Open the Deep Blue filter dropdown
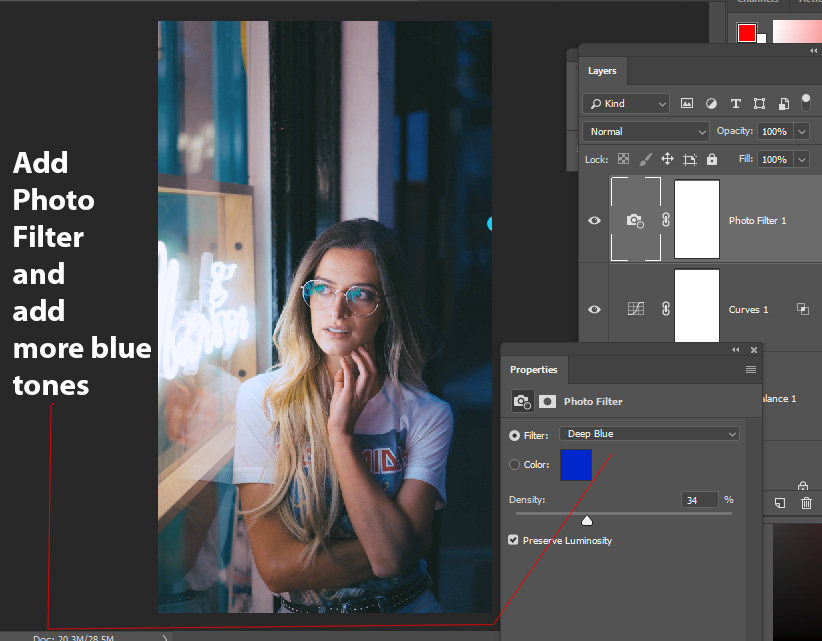 click(650, 433)
